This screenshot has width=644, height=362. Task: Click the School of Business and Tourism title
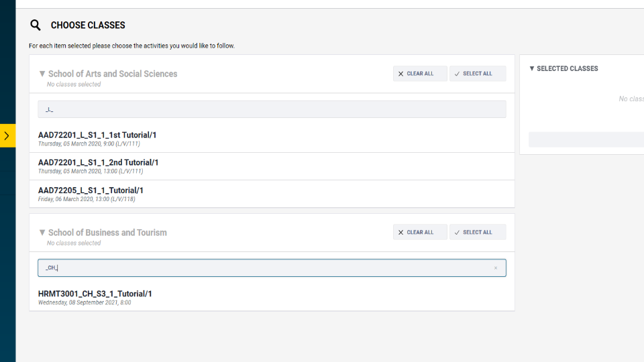[107, 233]
